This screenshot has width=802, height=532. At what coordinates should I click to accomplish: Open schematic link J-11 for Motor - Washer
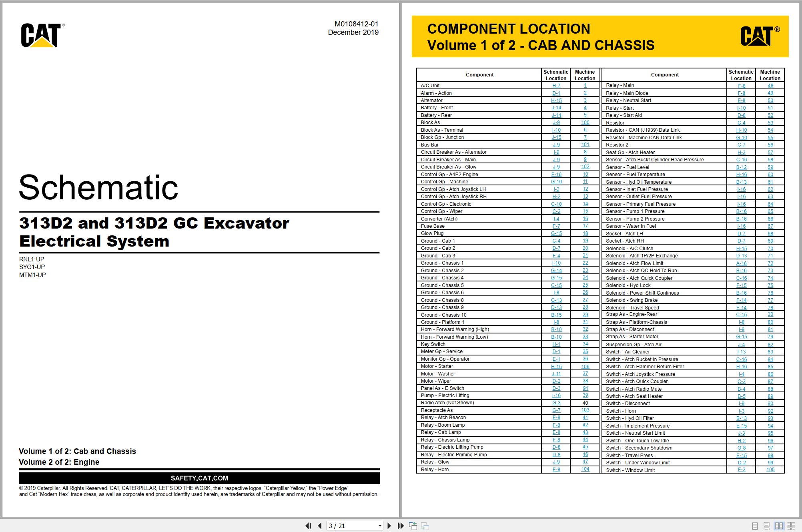(x=556, y=374)
